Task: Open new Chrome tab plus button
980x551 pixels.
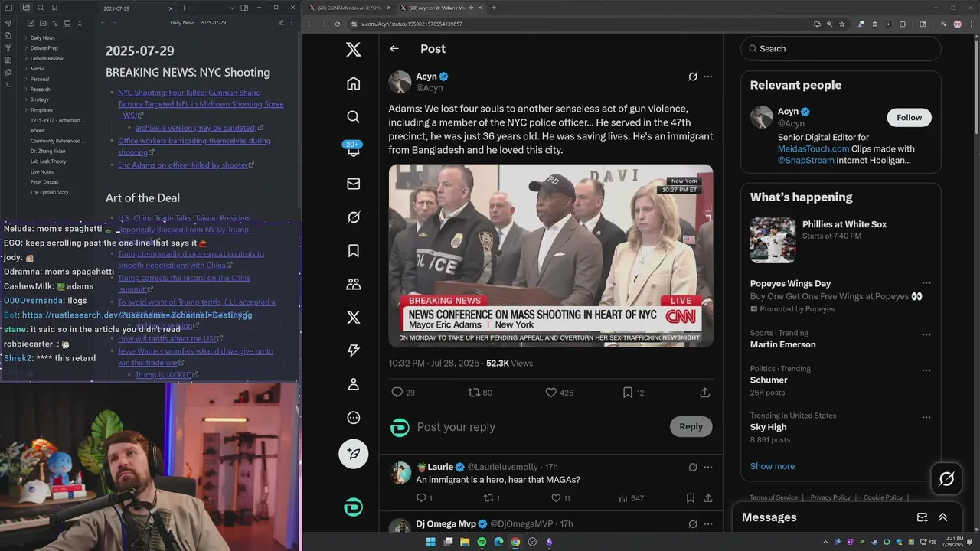Action: pos(494,8)
